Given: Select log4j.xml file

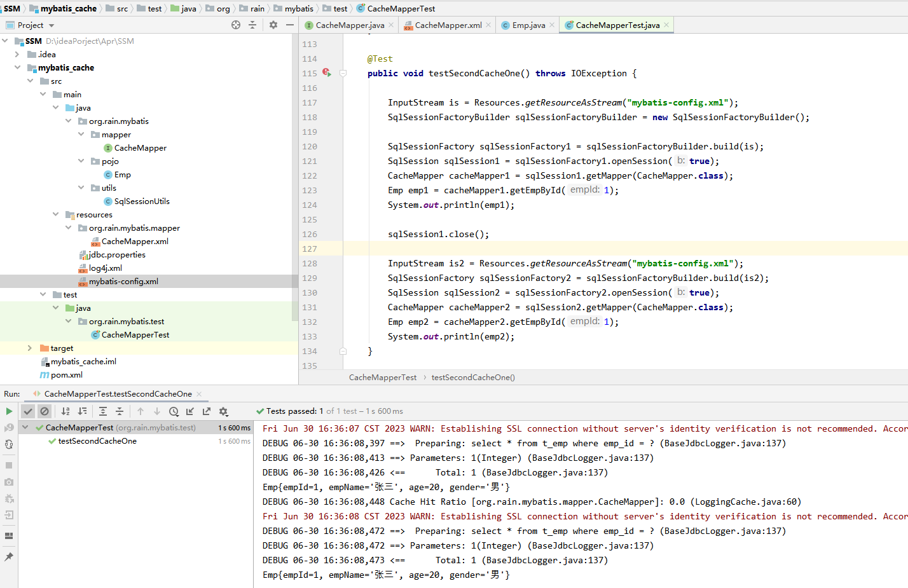Looking at the screenshot, I should (106, 268).
